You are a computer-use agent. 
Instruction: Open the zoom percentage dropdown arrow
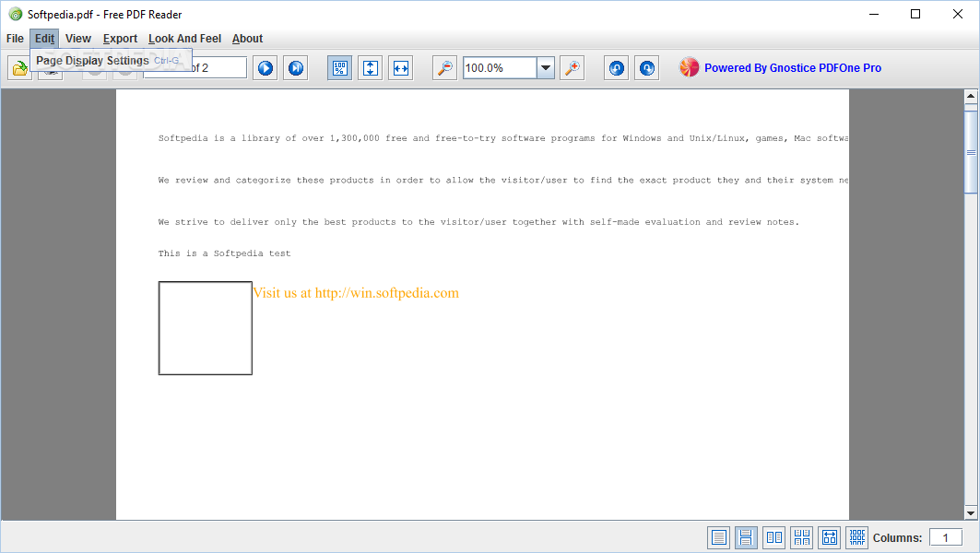pyautogui.click(x=546, y=68)
